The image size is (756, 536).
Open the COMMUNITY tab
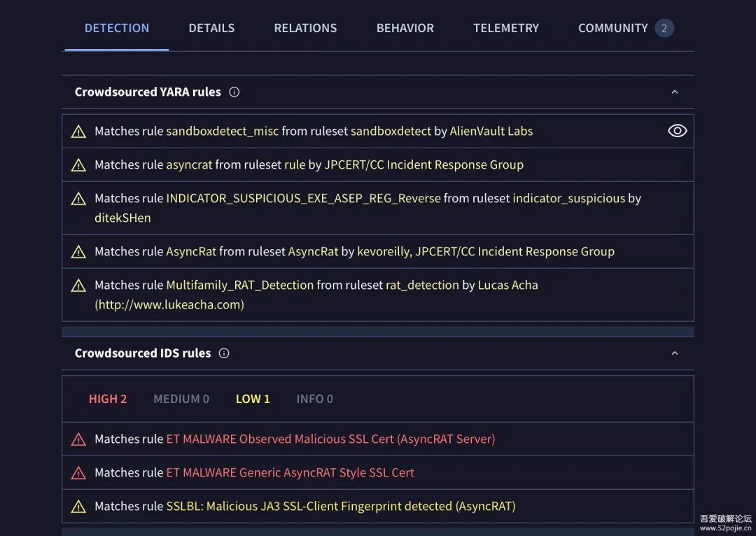pos(612,28)
